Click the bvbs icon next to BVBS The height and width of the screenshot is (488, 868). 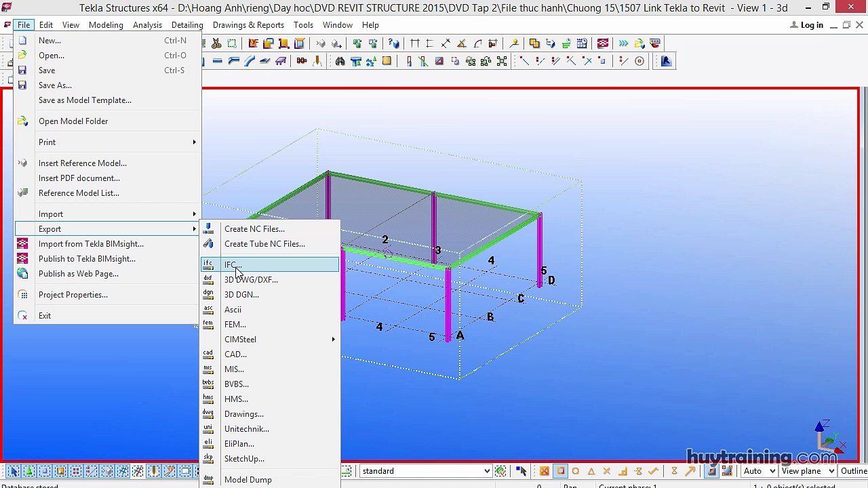click(208, 384)
